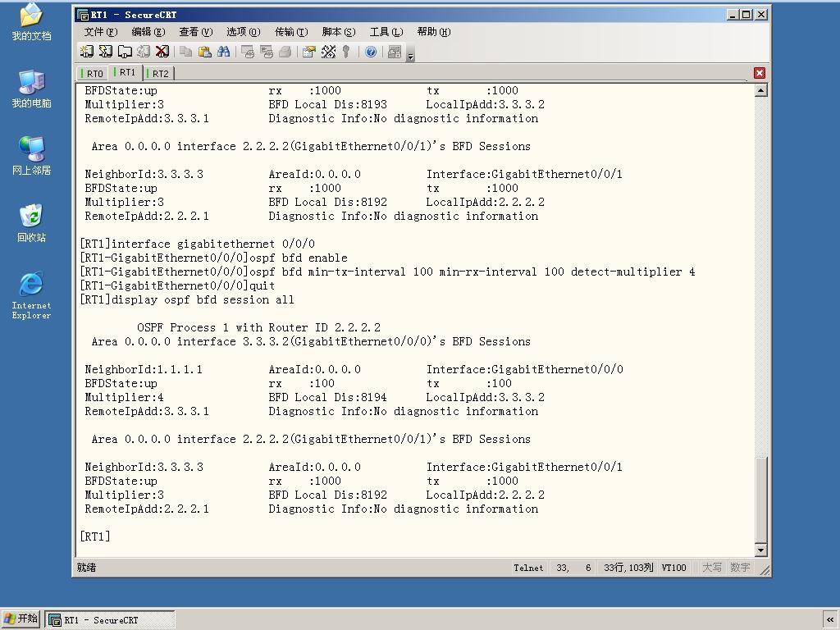Open the Keymap Editor icon
The height and width of the screenshot is (630, 840).
point(328,52)
